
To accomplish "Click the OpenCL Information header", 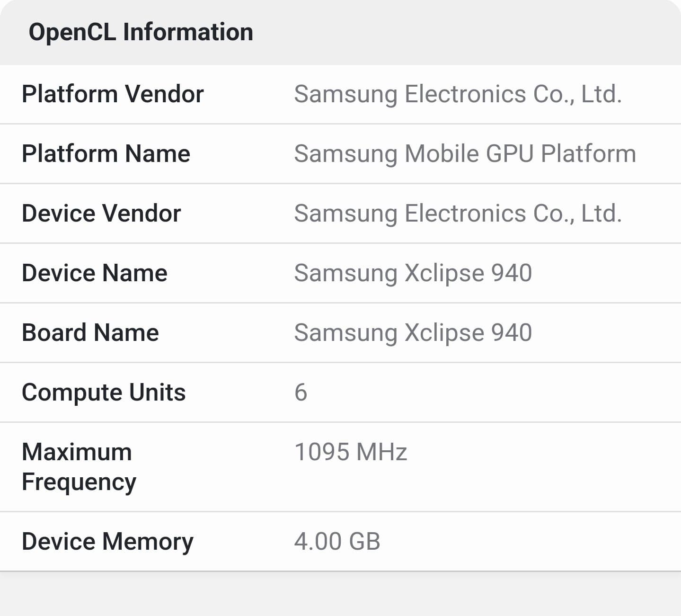I will (141, 32).
